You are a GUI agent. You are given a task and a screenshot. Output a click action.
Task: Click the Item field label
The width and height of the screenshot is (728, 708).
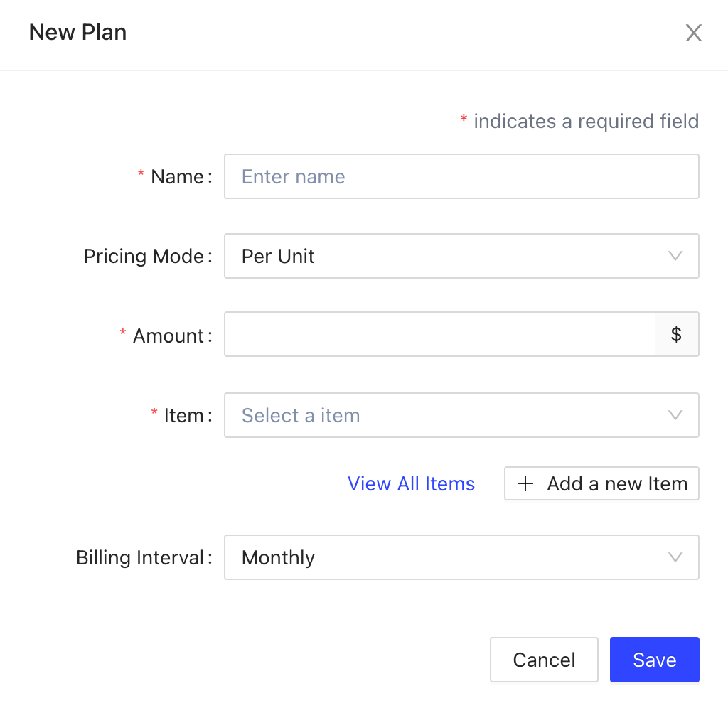coord(183,416)
